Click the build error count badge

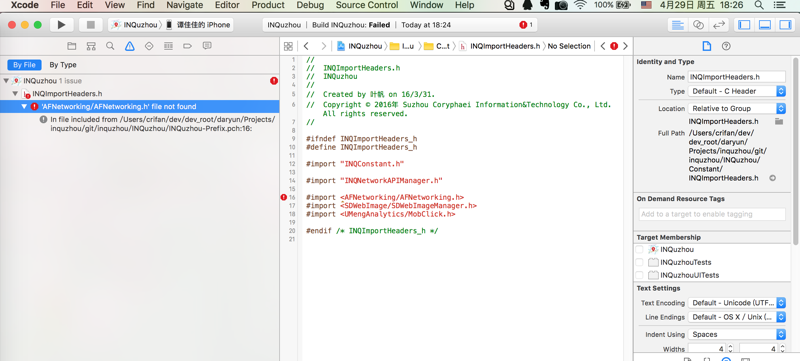[526, 24]
